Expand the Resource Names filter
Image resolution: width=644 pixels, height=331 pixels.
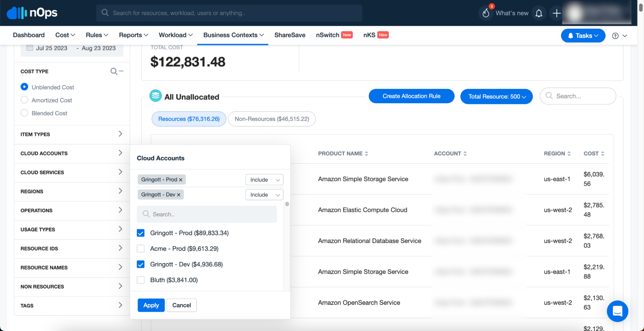point(72,267)
